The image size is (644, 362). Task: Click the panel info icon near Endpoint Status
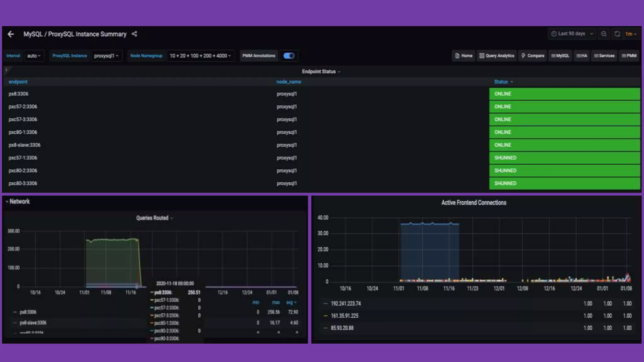click(6, 70)
